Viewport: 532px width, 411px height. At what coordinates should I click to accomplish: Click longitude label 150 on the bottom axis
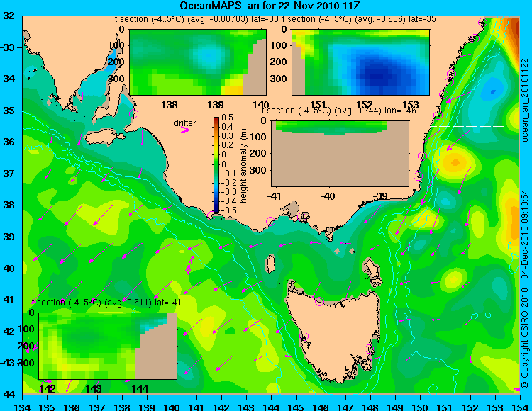tap(420, 407)
